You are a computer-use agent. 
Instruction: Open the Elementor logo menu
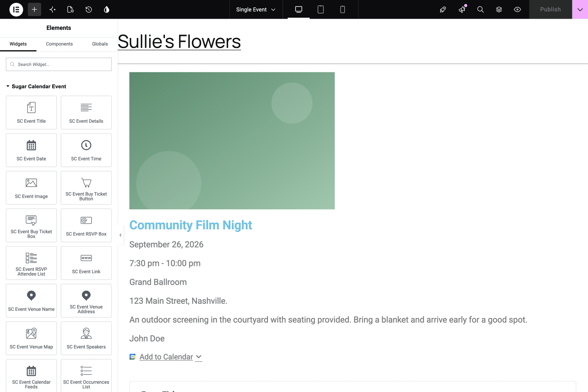coord(16,10)
